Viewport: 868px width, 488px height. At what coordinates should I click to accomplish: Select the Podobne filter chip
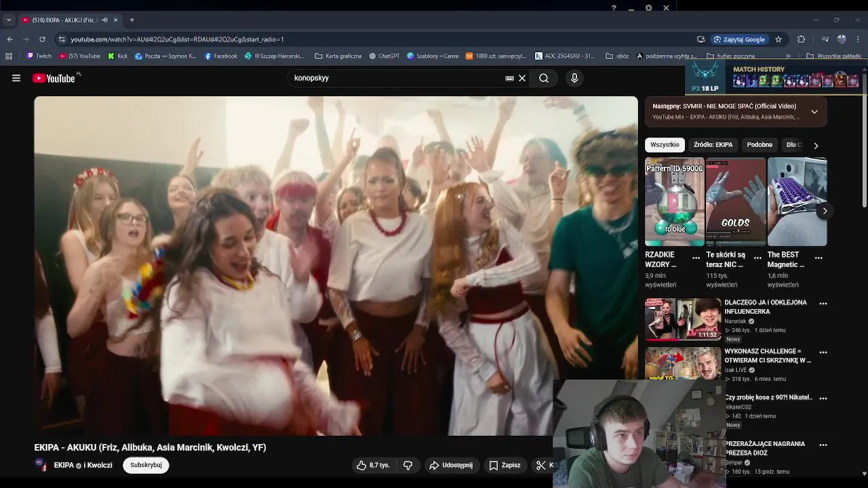point(759,144)
